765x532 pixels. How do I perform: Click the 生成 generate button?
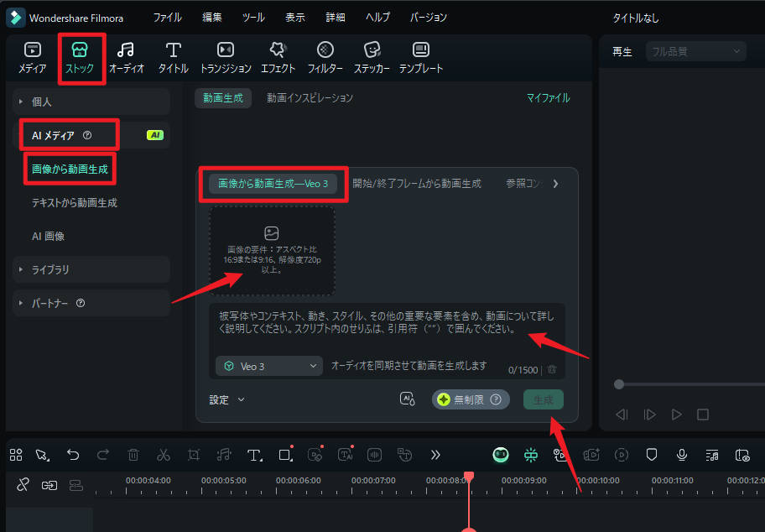(543, 399)
